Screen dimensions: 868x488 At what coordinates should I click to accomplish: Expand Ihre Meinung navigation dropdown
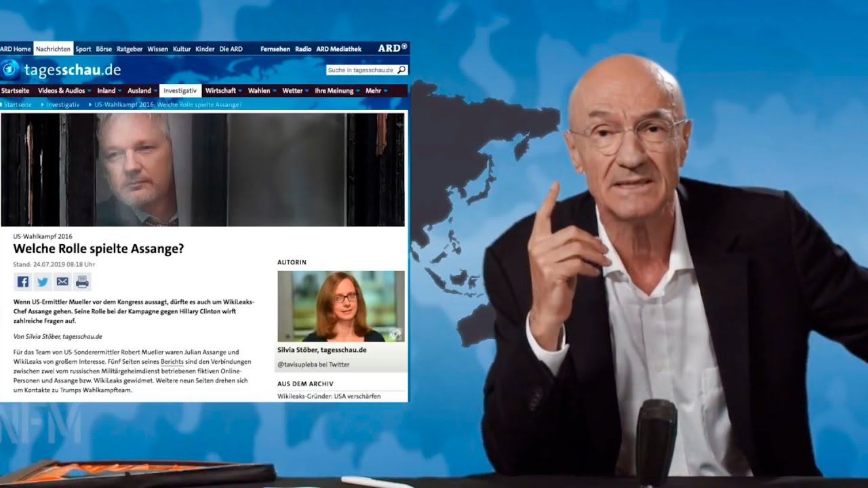pos(336,91)
